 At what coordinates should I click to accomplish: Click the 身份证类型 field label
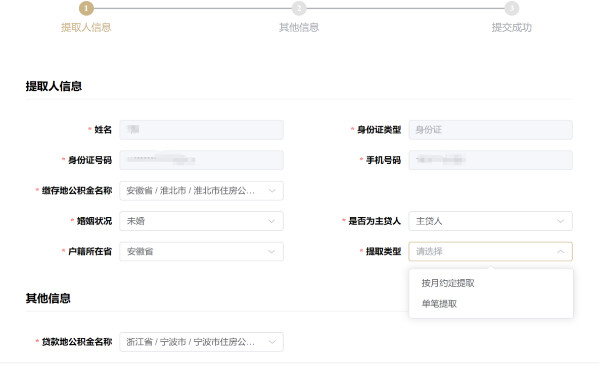click(379, 130)
